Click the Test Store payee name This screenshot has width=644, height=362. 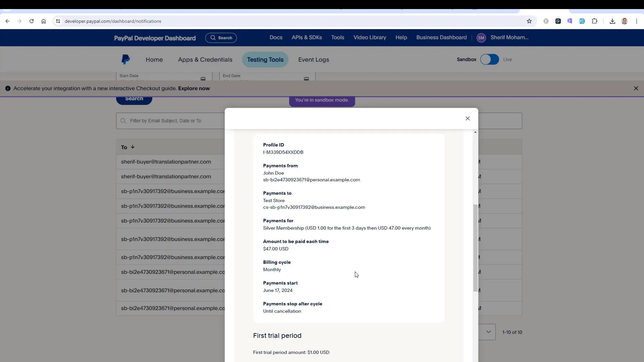coord(274,200)
